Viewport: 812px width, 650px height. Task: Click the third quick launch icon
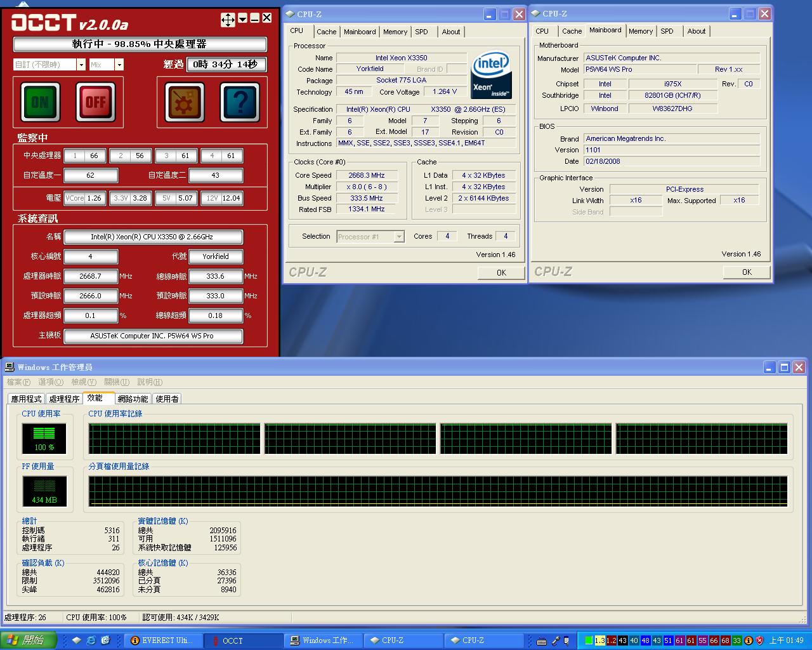[105, 640]
